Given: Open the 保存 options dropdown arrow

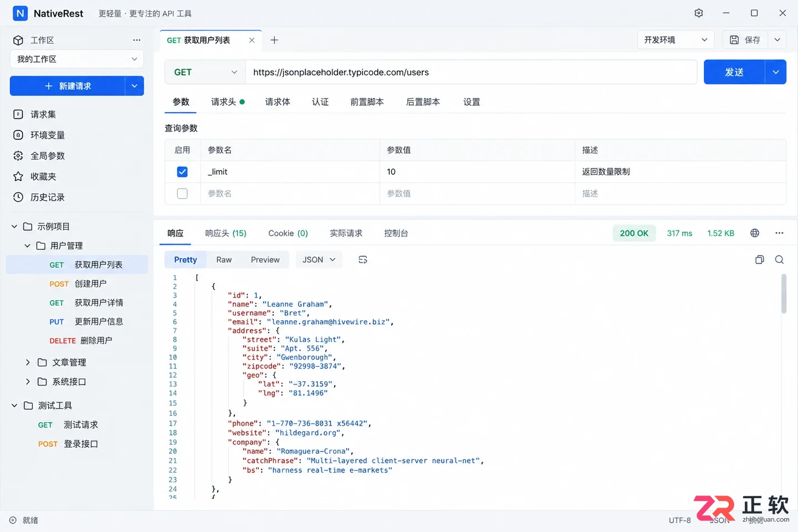Looking at the screenshot, I should pos(777,40).
